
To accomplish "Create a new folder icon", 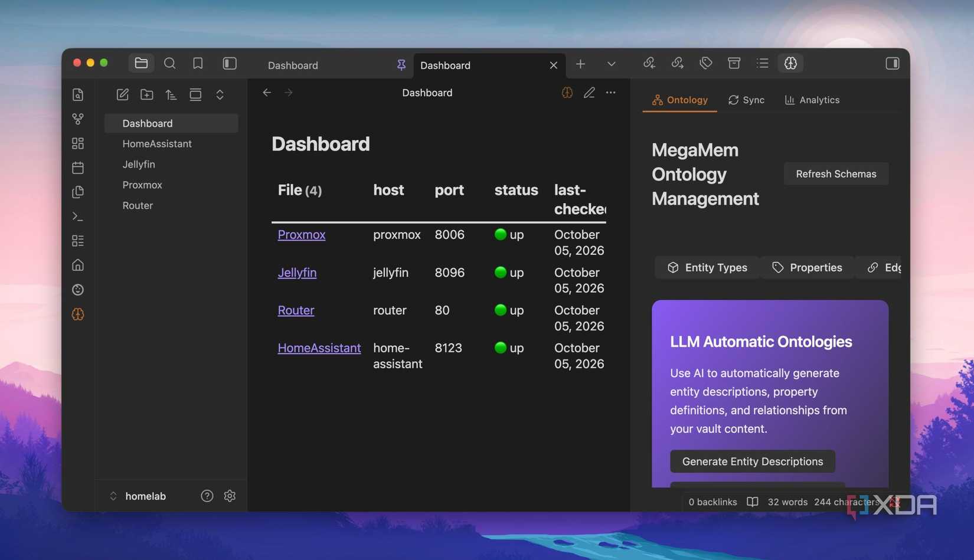I will coord(147,94).
